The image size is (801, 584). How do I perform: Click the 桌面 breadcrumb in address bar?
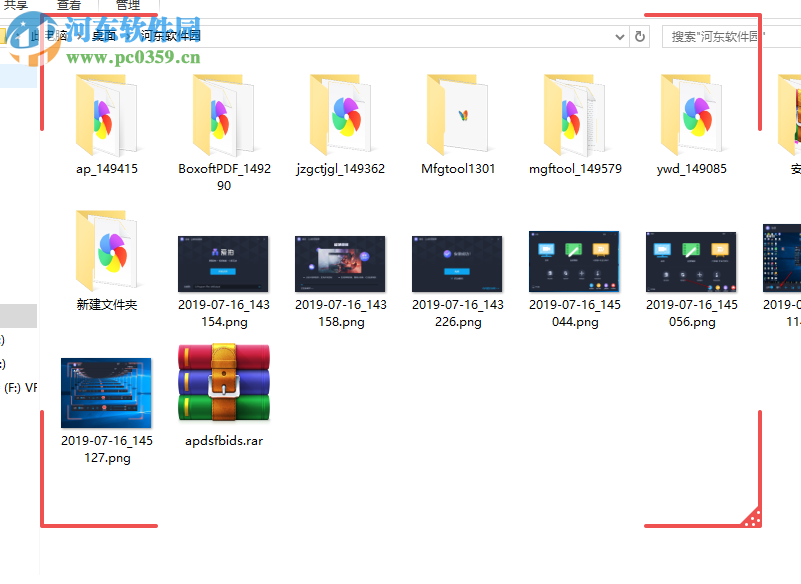tap(104, 36)
